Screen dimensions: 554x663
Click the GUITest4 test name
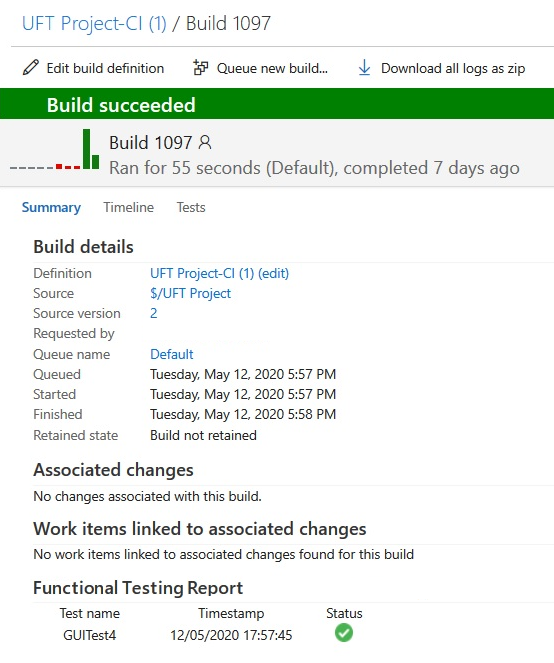[89, 635]
